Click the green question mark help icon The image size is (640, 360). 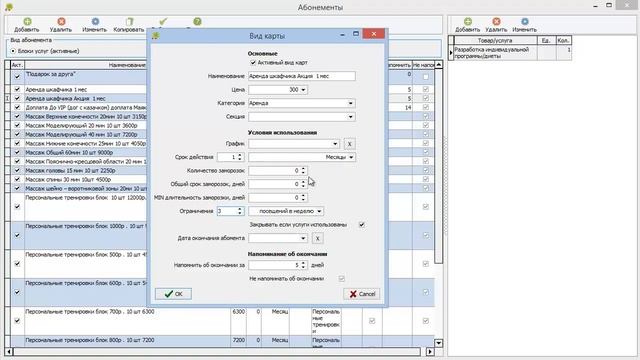pyautogui.click(x=198, y=22)
